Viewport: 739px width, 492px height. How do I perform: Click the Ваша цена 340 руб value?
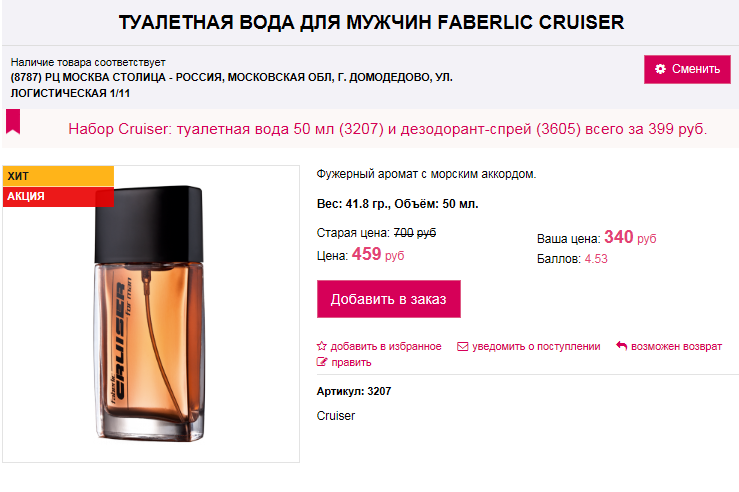tap(630, 237)
